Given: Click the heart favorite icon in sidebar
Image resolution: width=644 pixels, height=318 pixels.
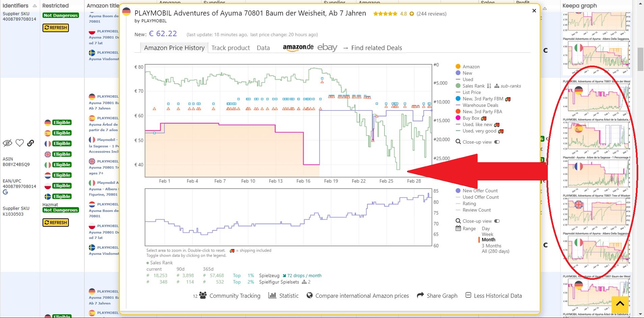Looking at the screenshot, I should [x=20, y=143].
